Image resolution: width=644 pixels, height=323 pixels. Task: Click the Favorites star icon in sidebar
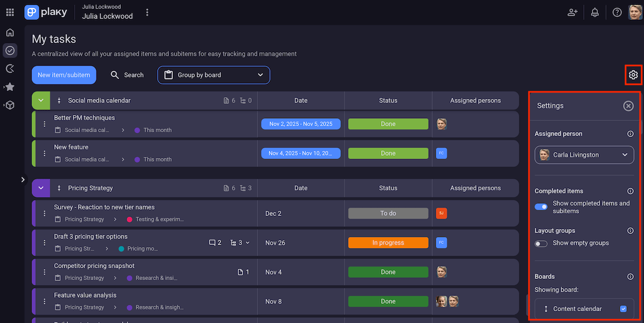10,87
